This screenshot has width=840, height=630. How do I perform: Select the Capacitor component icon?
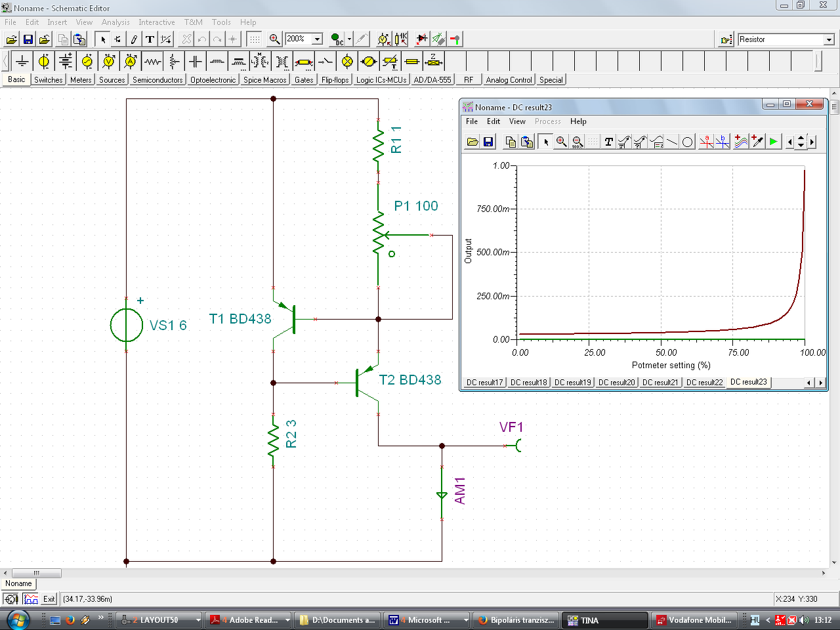point(196,62)
